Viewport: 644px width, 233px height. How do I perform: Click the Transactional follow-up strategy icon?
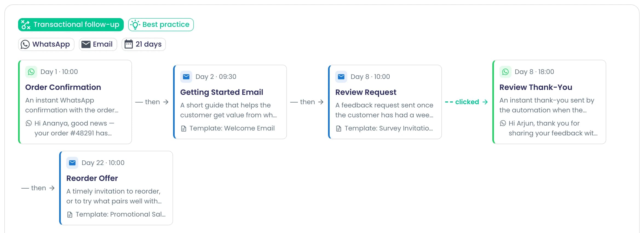(26, 25)
